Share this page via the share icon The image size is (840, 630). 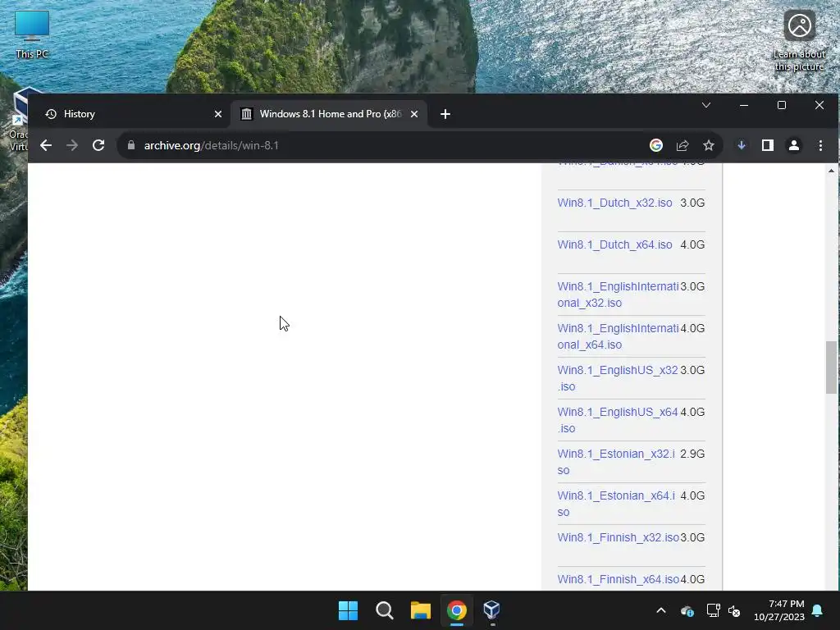[682, 145]
